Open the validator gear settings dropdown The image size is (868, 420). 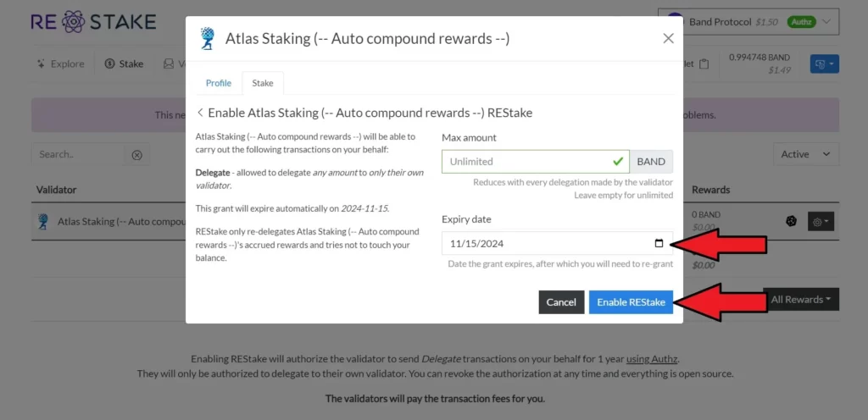coord(822,222)
